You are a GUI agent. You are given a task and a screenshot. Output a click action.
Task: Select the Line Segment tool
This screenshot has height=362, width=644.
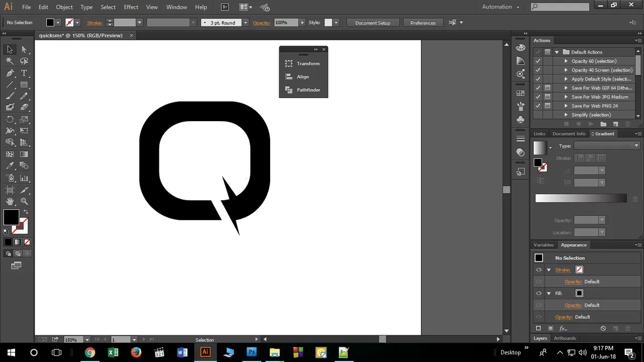point(10,84)
